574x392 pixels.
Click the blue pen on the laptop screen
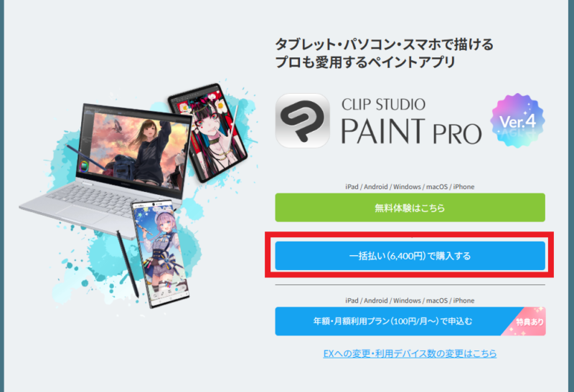pyautogui.click(x=84, y=157)
